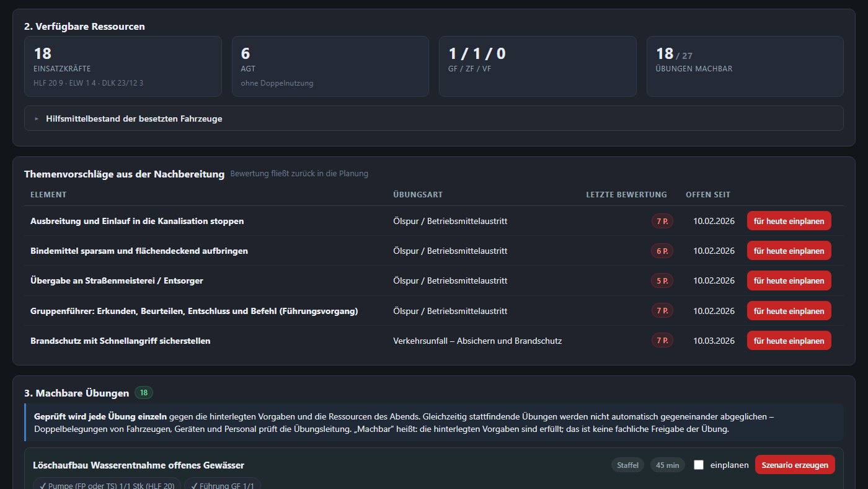Image resolution: width=868 pixels, height=489 pixels.
Task: Tick the einplanen checkbox for Löschaufbau
Action: (x=699, y=465)
